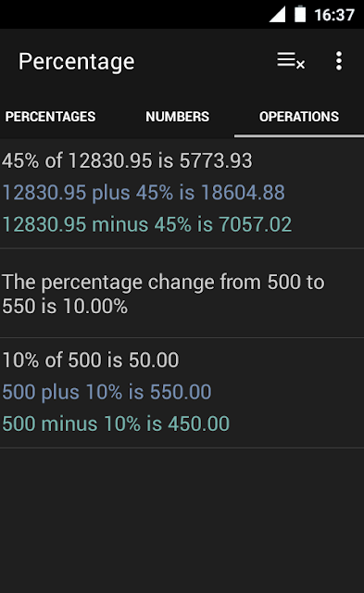Tap the 10% of 500 is 50.00 line
The image size is (364, 593).
point(91,360)
